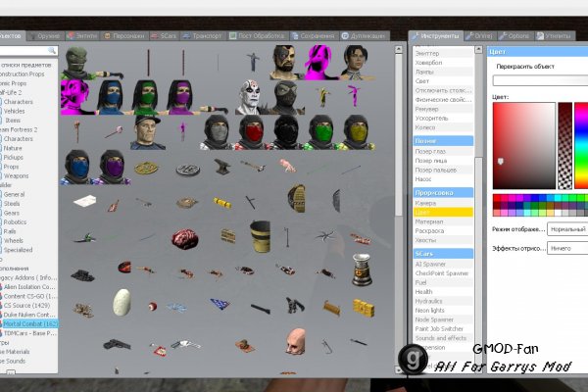Collapse the Прорисовка tool category
The width and height of the screenshot is (588, 392).
pyautogui.click(x=443, y=193)
